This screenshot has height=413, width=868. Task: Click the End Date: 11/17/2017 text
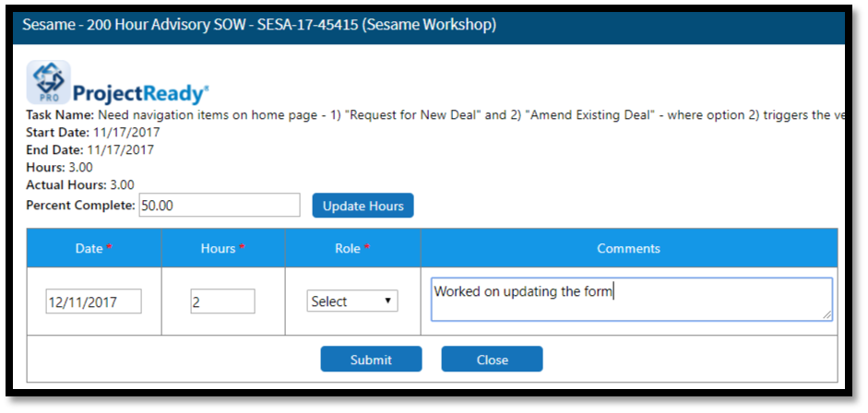tap(89, 150)
